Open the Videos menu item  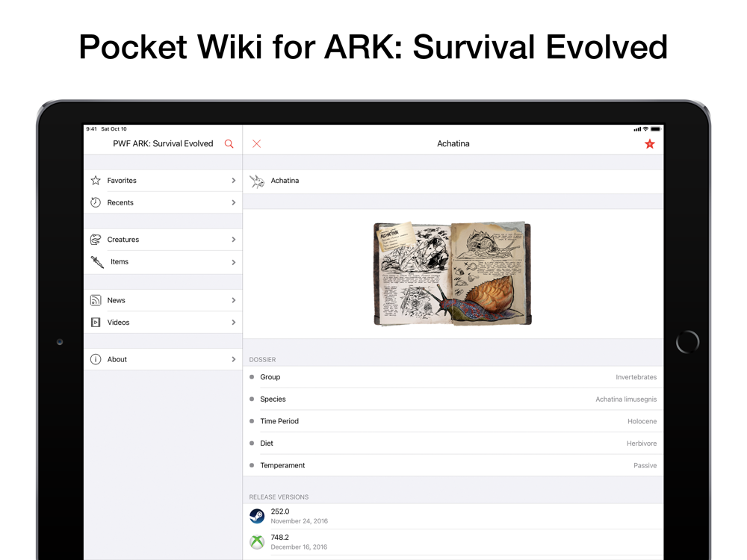click(x=163, y=323)
